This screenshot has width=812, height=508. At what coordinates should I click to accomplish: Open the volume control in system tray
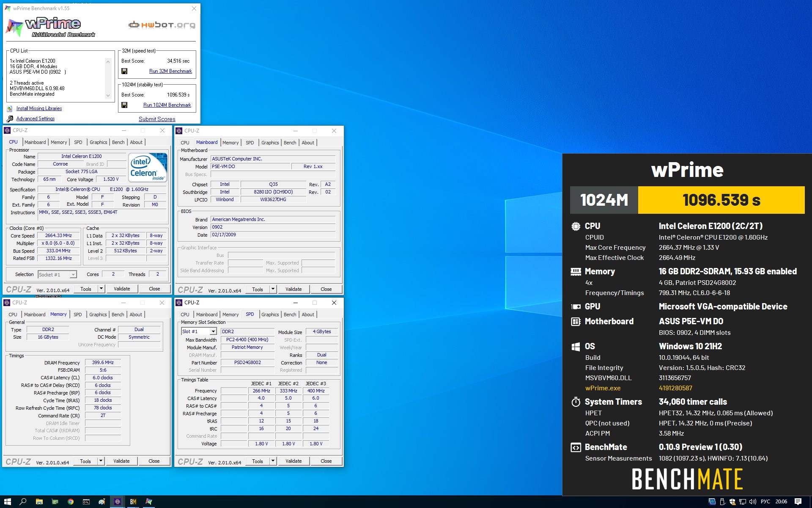coord(753,502)
